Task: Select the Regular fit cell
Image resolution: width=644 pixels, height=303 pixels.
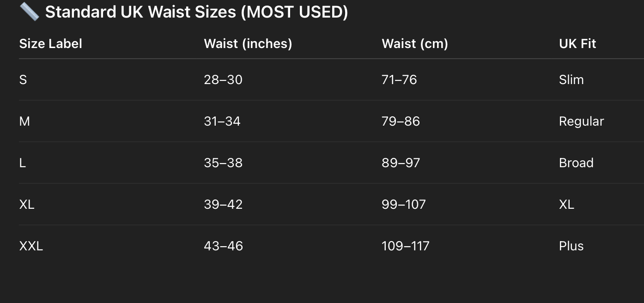Action: (582, 121)
